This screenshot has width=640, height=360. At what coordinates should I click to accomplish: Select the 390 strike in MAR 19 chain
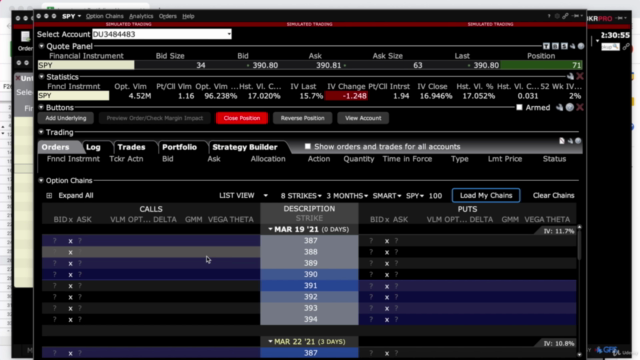[310, 274]
